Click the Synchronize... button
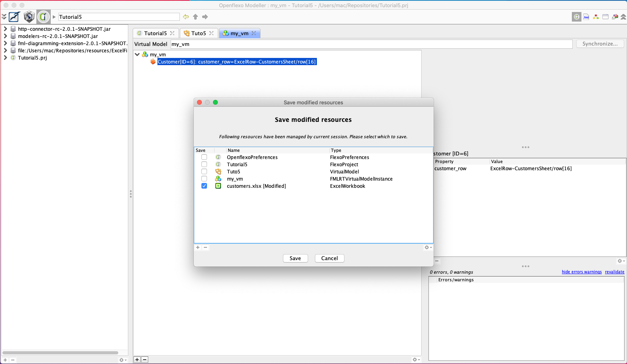Image resolution: width=627 pixels, height=364 pixels. (x=600, y=44)
